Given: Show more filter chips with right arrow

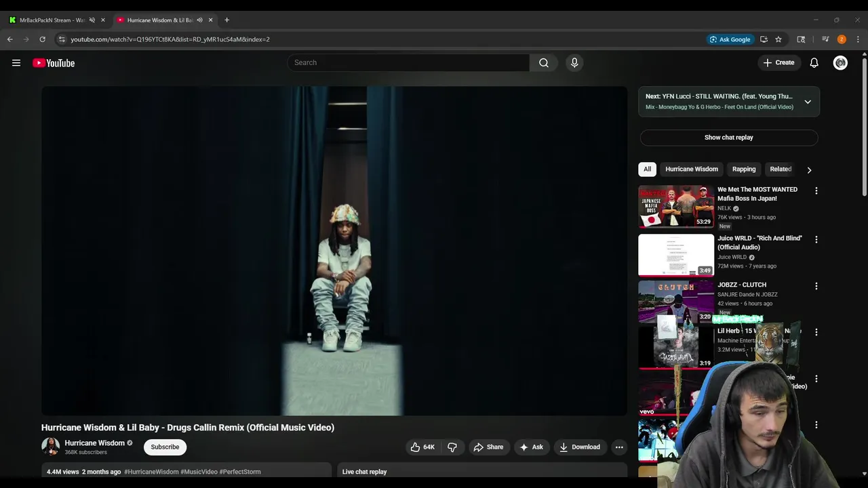Looking at the screenshot, I should tap(809, 170).
